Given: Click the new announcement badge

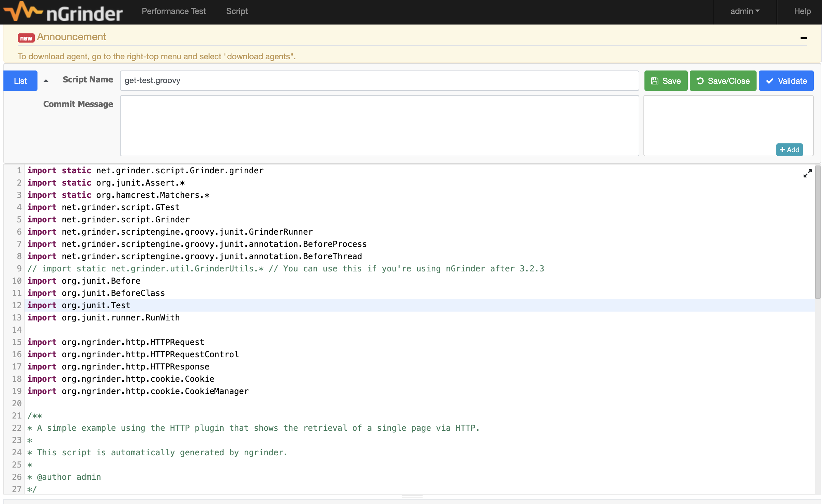Looking at the screenshot, I should [26, 38].
